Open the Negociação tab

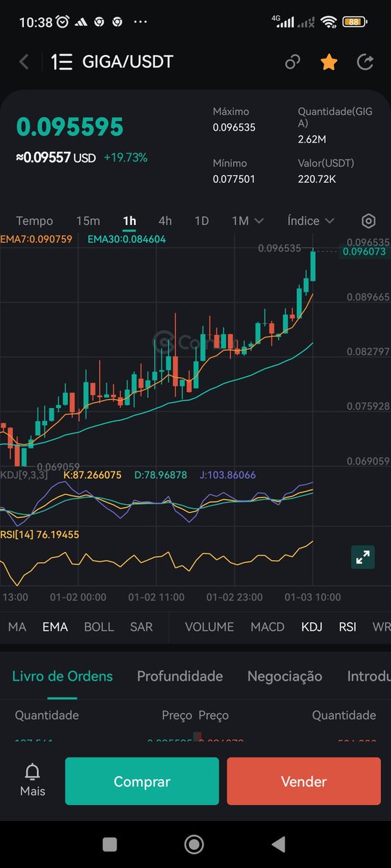coord(285,676)
